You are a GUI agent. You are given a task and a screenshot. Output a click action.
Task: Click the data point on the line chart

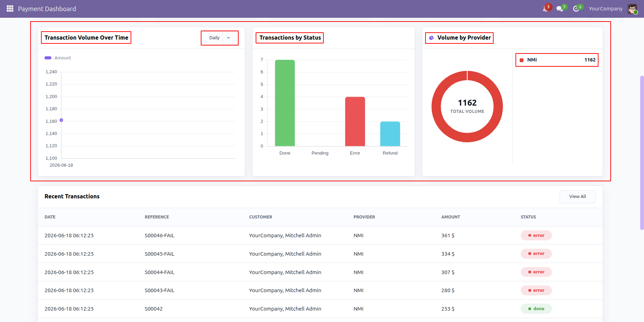pos(61,120)
